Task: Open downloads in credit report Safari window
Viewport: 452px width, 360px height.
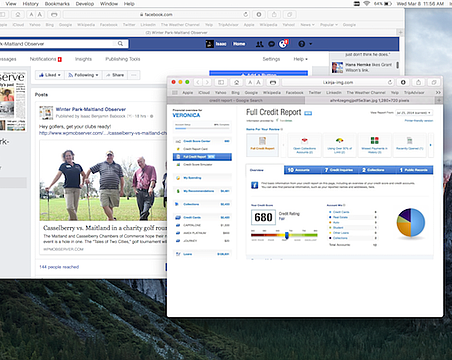Action: pos(403,82)
